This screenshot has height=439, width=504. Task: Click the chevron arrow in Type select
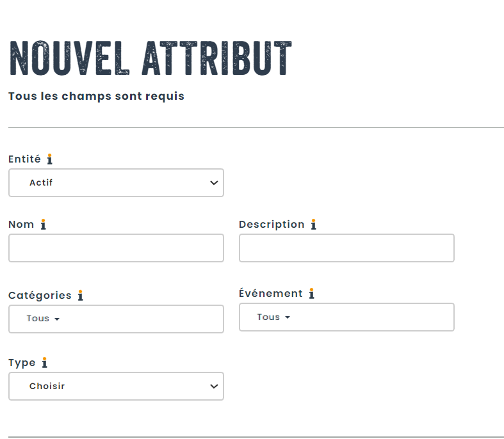(214, 387)
